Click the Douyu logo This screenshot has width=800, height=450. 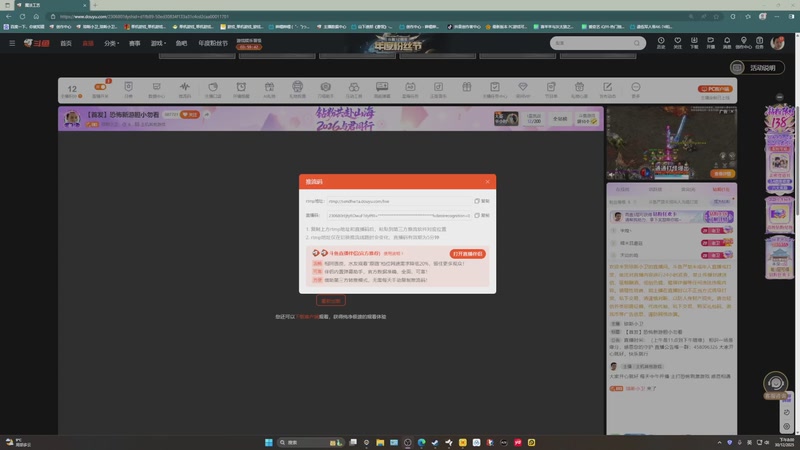37,43
